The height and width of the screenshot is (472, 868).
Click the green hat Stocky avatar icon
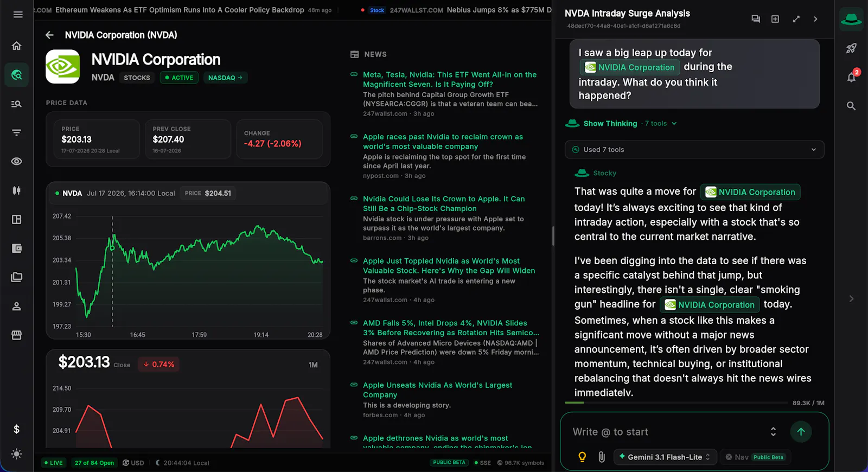[x=851, y=19]
